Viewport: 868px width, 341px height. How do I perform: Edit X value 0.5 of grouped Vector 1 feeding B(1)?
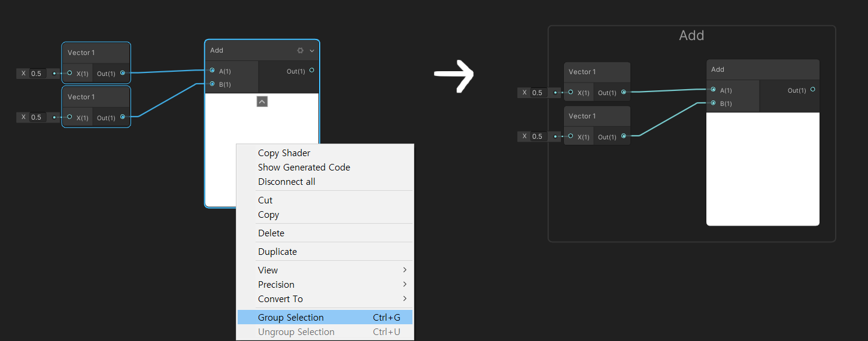(538, 136)
